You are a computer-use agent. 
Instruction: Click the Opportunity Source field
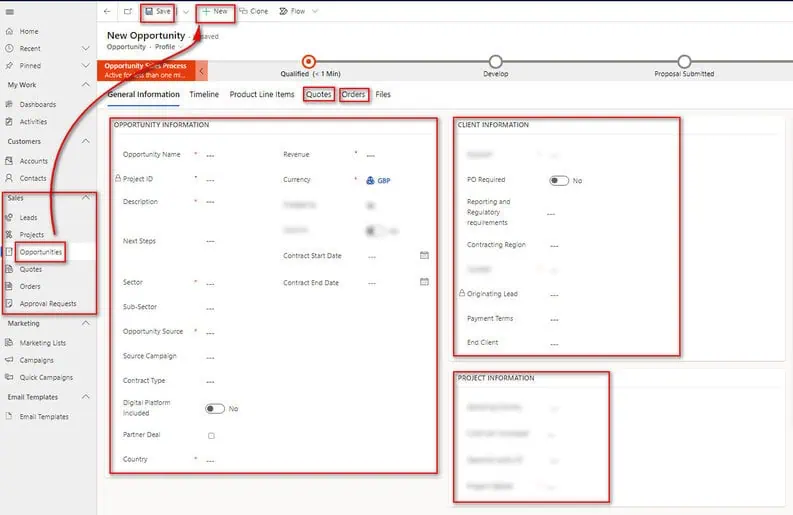[x=210, y=332]
